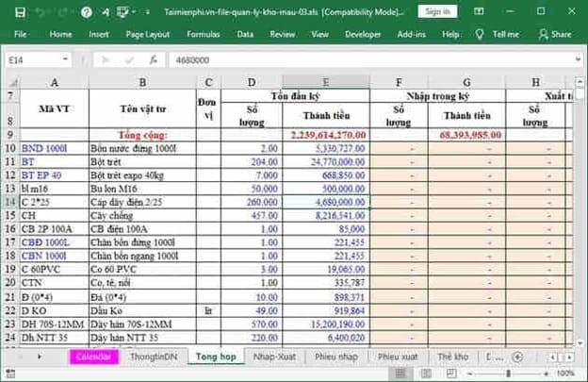The image size is (588, 382).
Task: Select column E header
Action: click(x=325, y=82)
